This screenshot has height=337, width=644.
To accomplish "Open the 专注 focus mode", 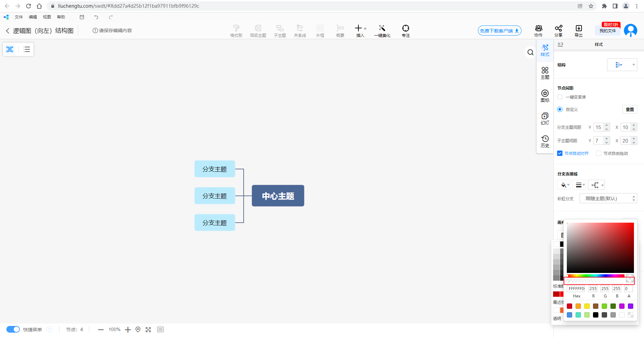I will 405,30.
